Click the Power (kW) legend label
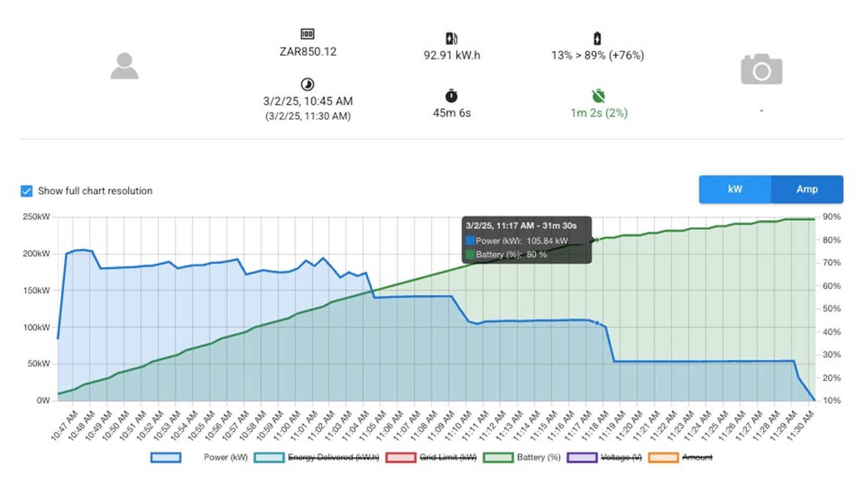The width and height of the screenshot is (868, 489). click(226, 457)
